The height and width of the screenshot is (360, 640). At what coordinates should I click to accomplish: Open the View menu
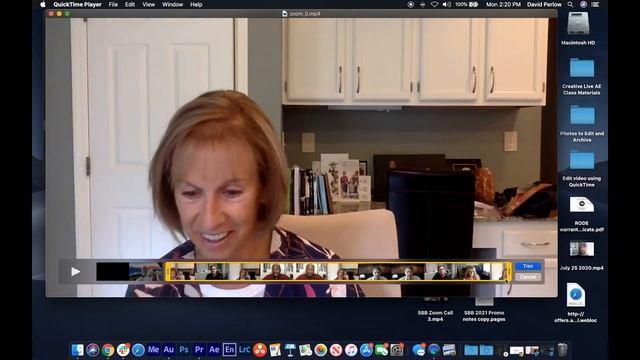[149, 4]
